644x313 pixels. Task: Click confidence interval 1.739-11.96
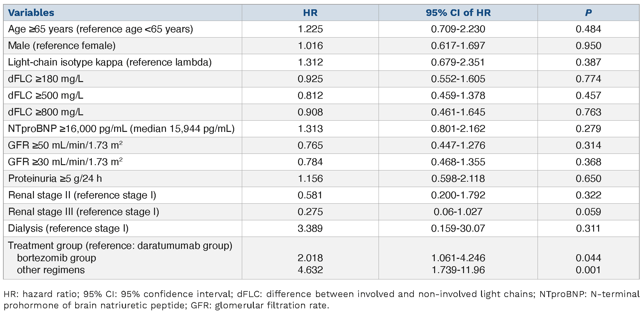pos(458,270)
